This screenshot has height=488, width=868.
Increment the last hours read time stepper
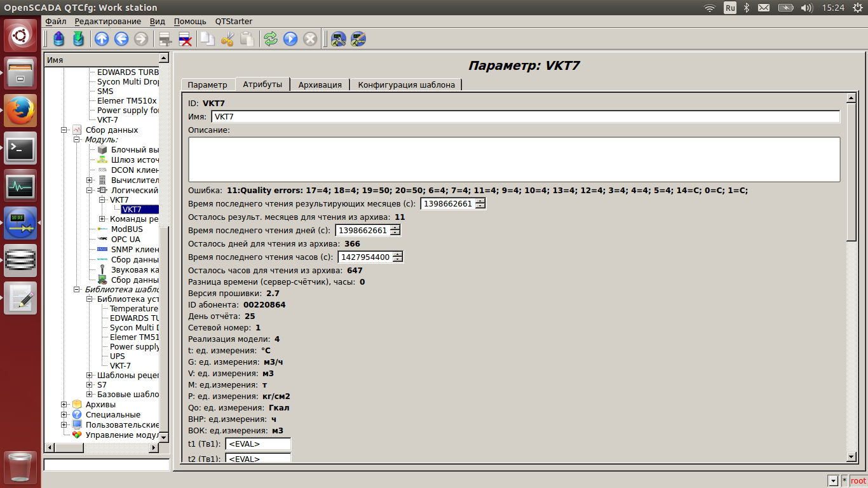coord(398,254)
